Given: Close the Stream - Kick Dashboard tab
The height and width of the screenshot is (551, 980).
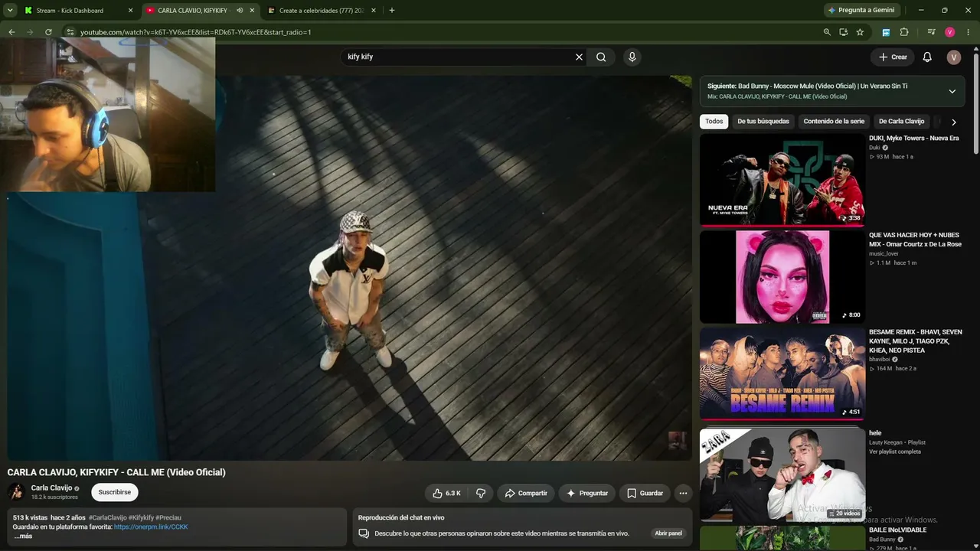Looking at the screenshot, I should click(x=130, y=11).
